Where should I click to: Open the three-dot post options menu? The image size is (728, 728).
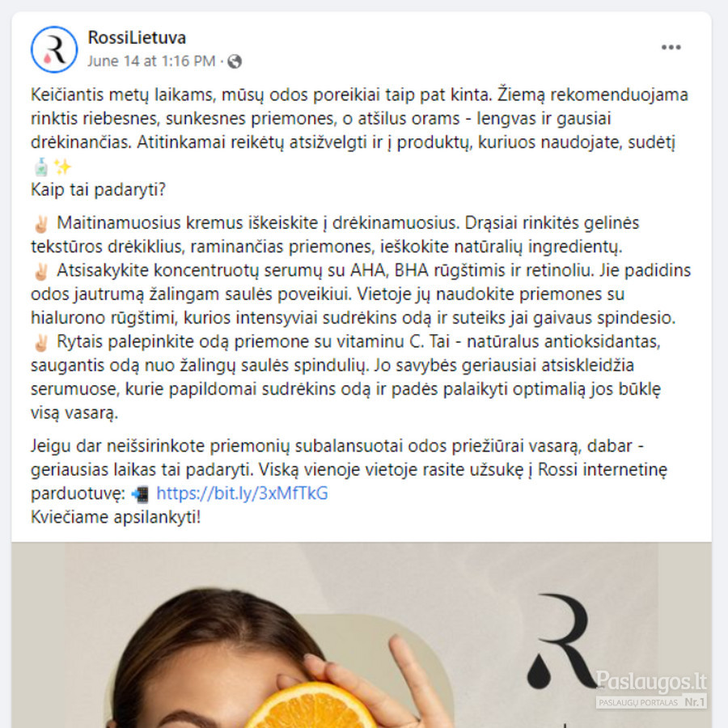pos(671,48)
